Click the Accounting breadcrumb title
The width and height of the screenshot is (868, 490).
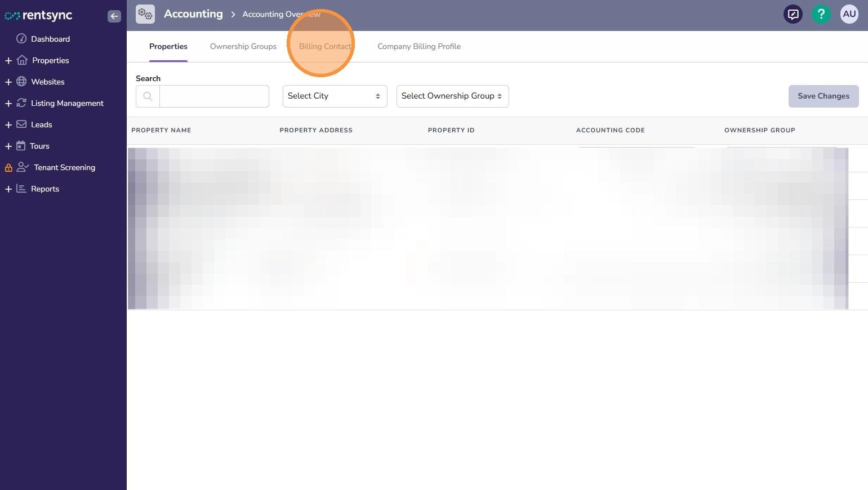[x=193, y=14]
